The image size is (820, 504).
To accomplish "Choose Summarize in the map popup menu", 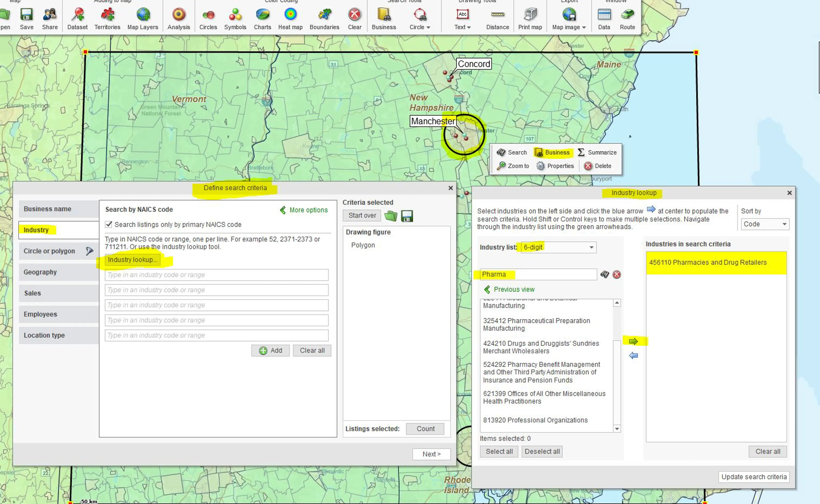I will click(x=597, y=152).
